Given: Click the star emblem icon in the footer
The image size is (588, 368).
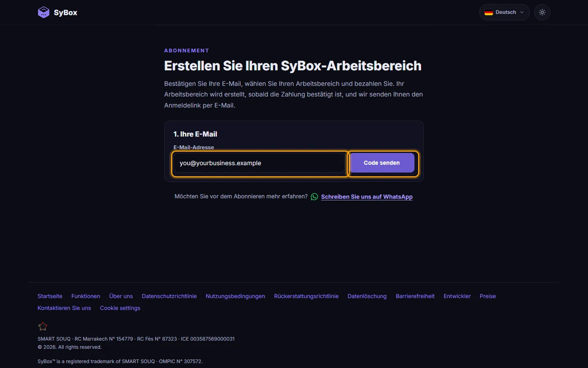Looking at the screenshot, I should pos(43,326).
